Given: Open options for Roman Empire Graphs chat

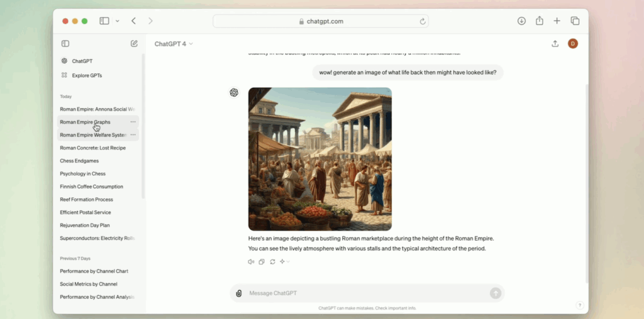Looking at the screenshot, I should [133, 122].
